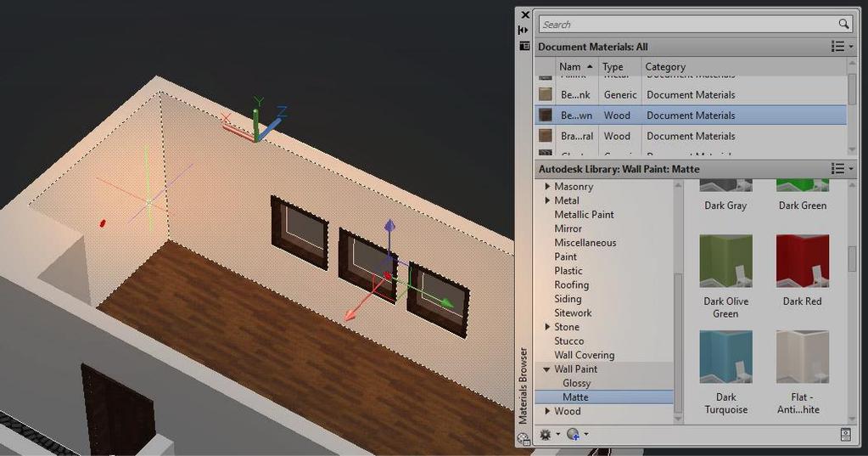Open Document Materials view options dropdown

[x=842, y=47]
